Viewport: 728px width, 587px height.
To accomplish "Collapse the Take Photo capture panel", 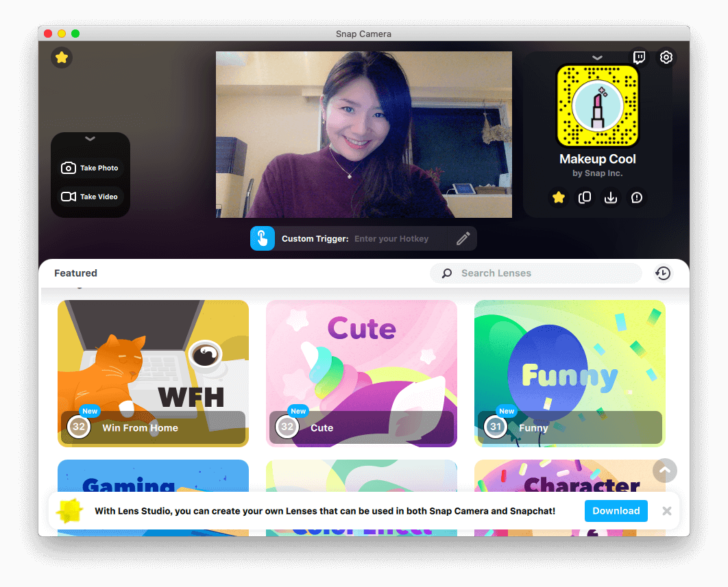I will (x=90, y=139).
